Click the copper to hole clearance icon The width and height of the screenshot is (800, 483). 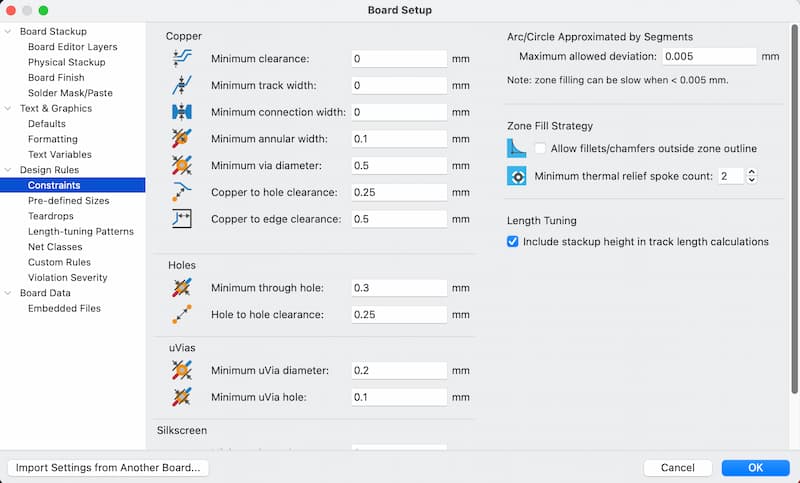tap(182, 191)
